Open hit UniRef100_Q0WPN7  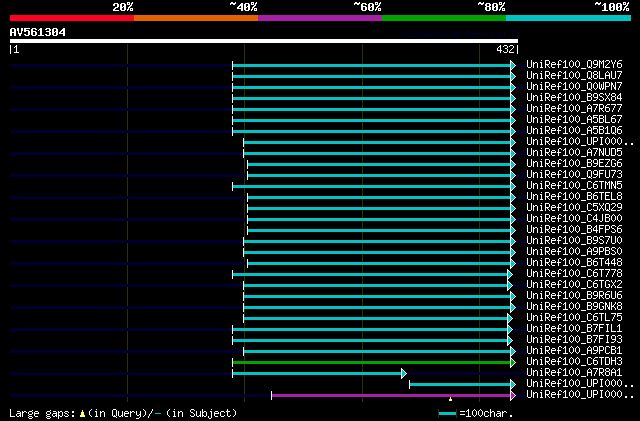click(574, 87)
